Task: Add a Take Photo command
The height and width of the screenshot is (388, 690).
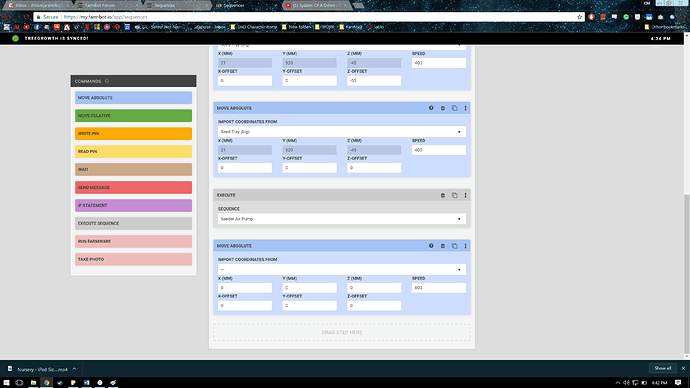Action: (133, 259)
